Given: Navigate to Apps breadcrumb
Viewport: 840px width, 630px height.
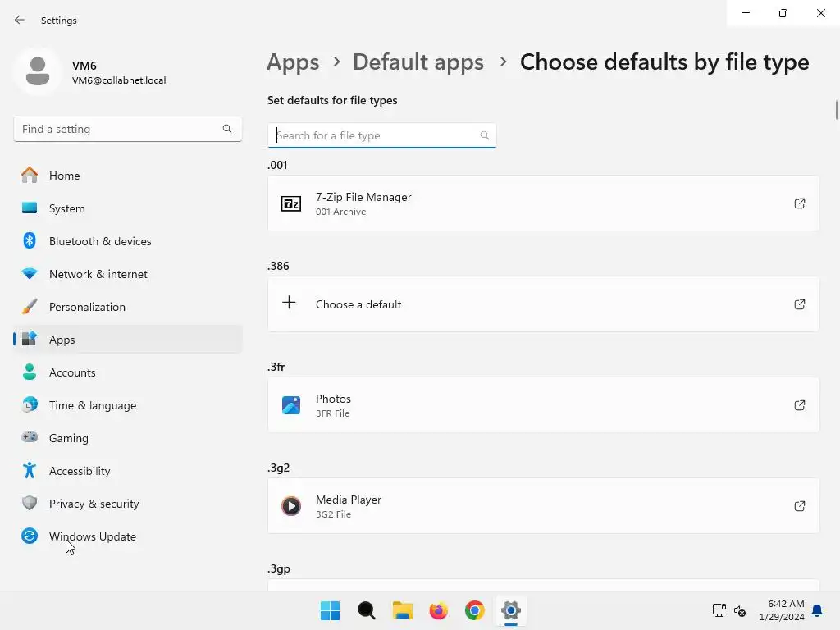Looking at the screenshot, I should coord(293,62).
